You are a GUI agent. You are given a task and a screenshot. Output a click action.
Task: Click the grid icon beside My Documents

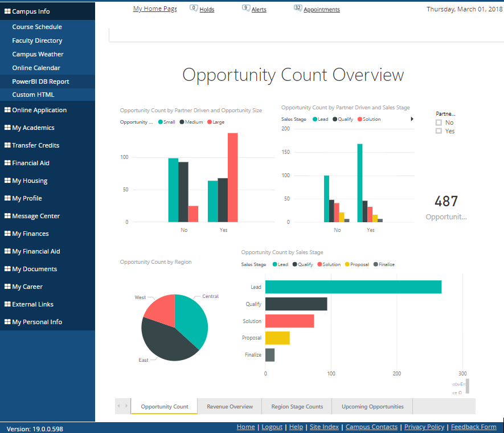point(7,269)
